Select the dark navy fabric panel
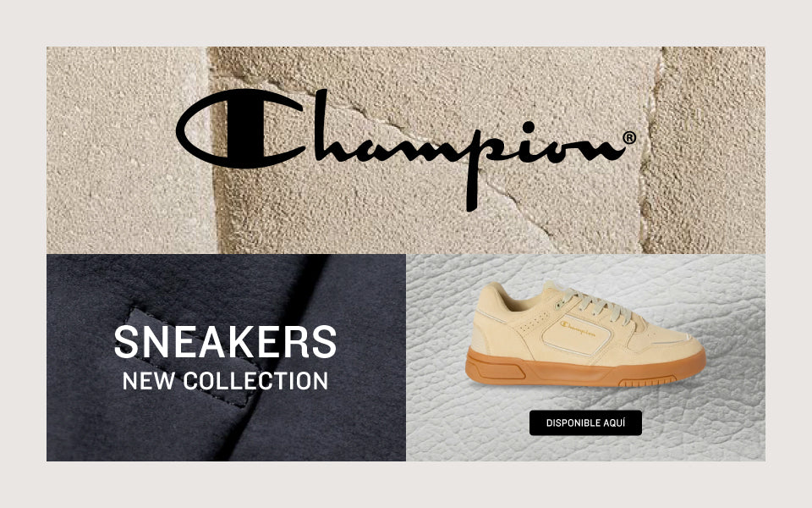812x508 pixels. (x=227, y=357)
